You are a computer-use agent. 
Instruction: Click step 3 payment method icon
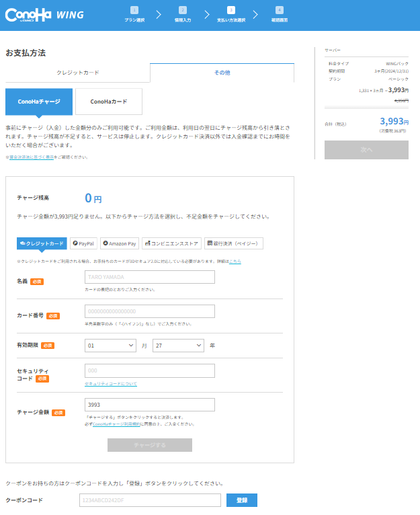click(x=231, y=10)
